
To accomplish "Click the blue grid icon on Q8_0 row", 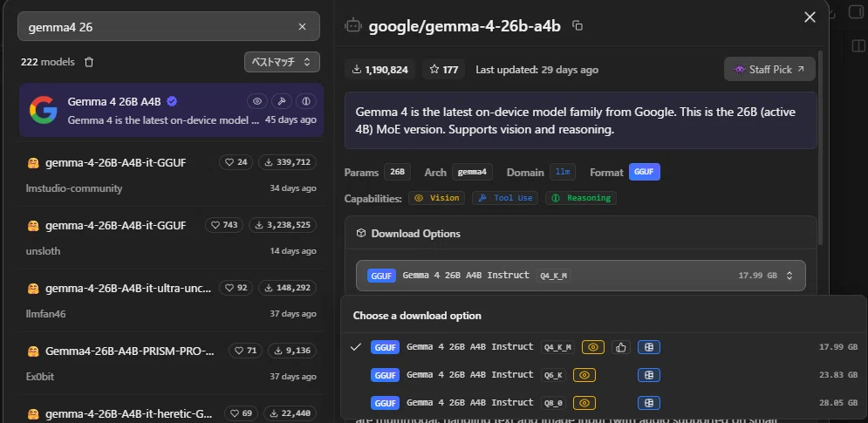I will (x=649, y=403).
